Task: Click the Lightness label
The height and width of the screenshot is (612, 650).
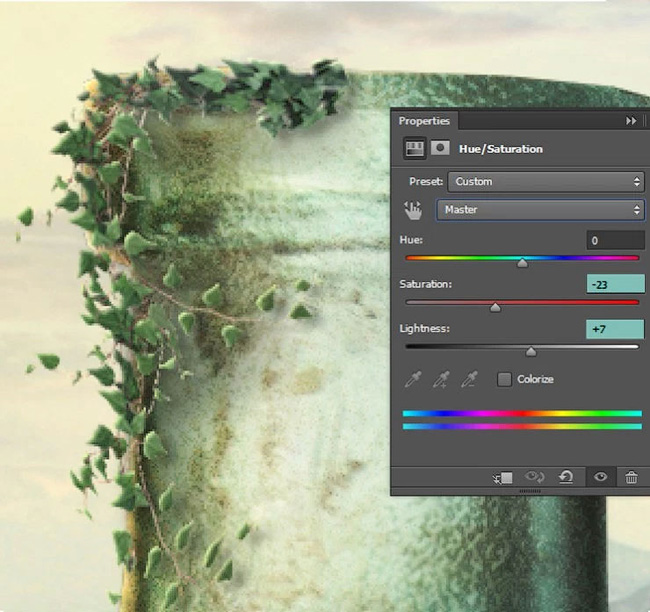Action: 424,328
